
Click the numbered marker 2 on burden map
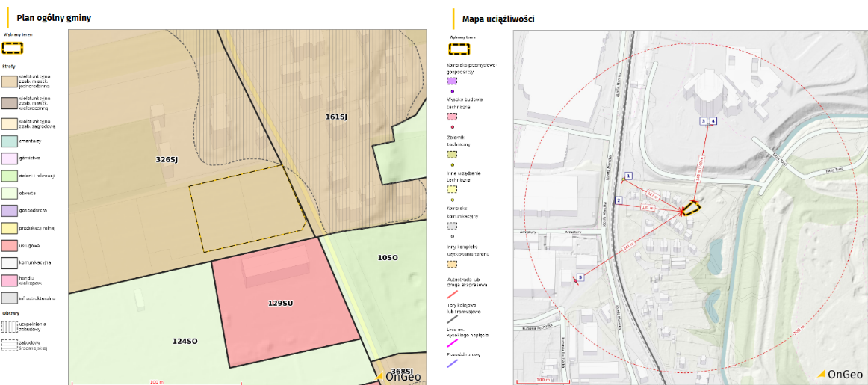pyautogui.click(x=619, y=200)
